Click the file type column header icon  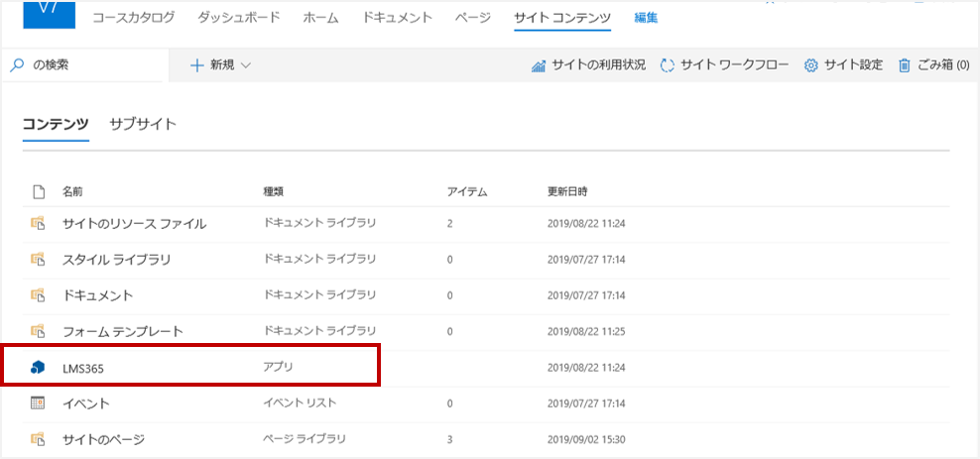coord(39,190)
